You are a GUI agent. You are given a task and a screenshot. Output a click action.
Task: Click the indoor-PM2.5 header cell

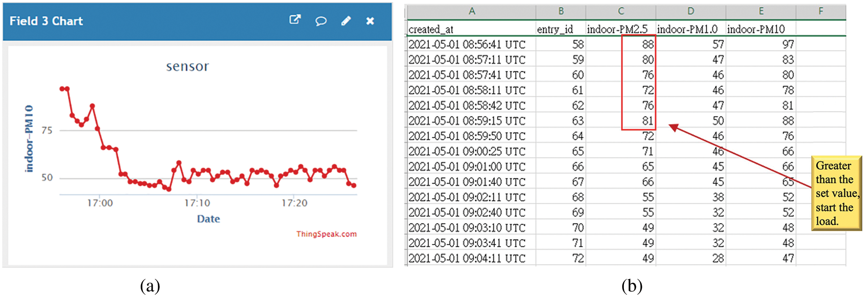tap(620, 29)
